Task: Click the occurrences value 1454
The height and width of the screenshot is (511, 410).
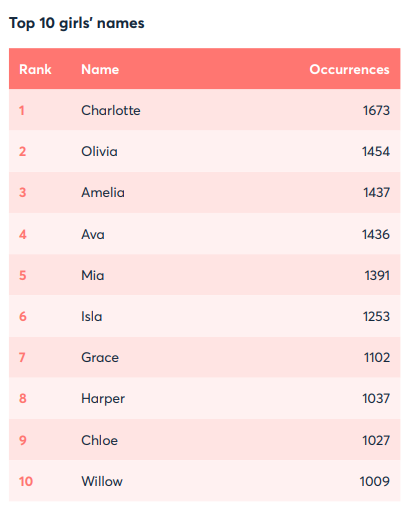Action: coord(376,151)
